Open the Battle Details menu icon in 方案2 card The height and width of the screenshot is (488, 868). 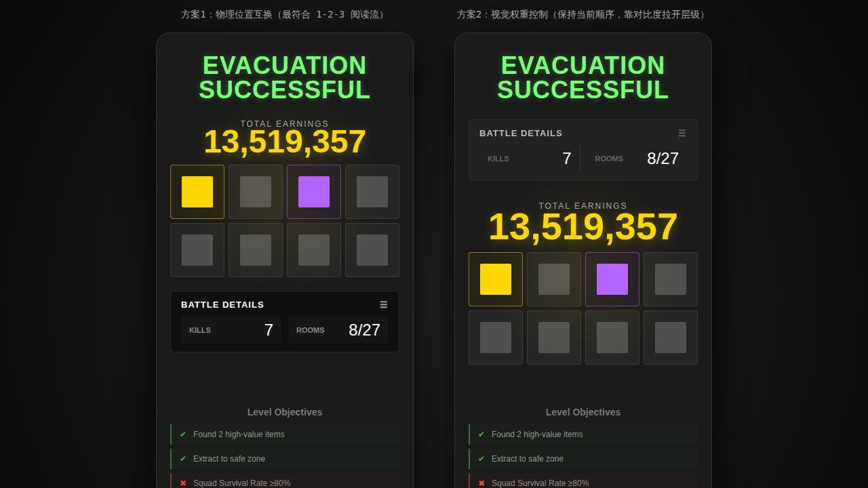coord(682,134)
